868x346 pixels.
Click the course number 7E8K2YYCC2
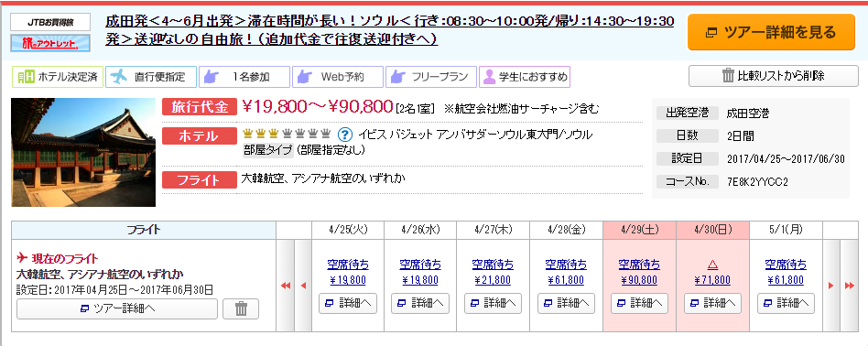(x=757, y=181)
